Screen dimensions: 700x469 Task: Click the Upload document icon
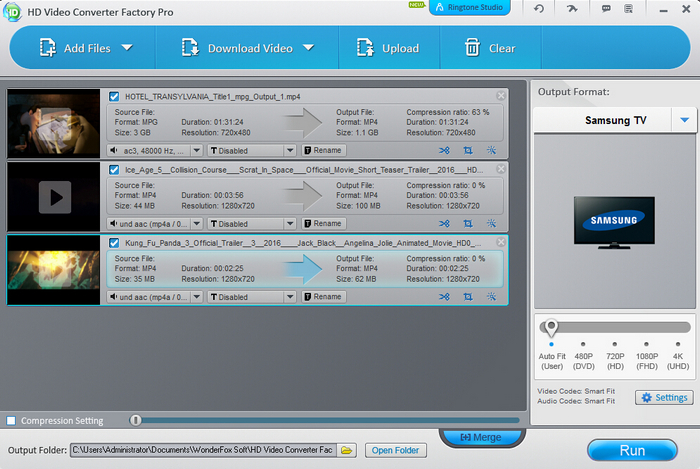point(365,48)
